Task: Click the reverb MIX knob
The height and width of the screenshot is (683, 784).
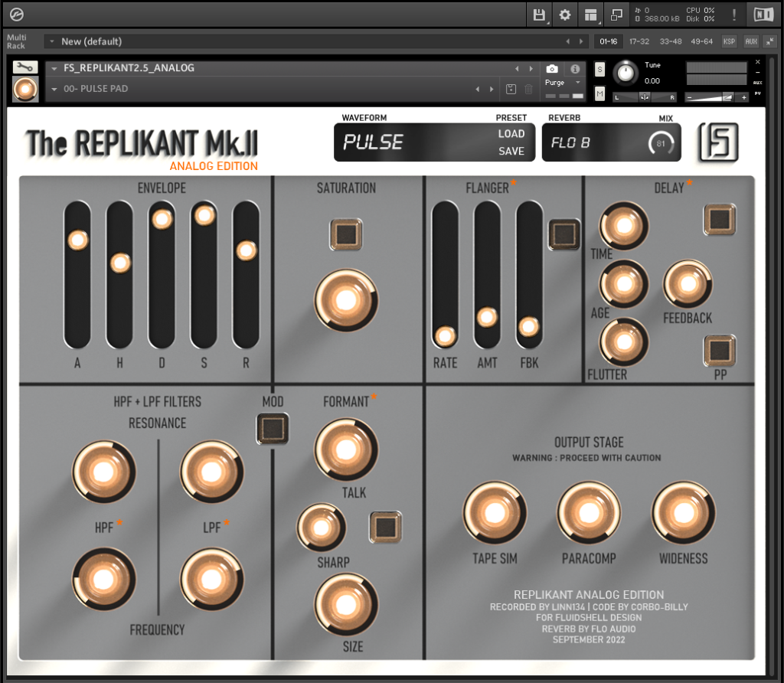Action: click(x=661, y=143)
